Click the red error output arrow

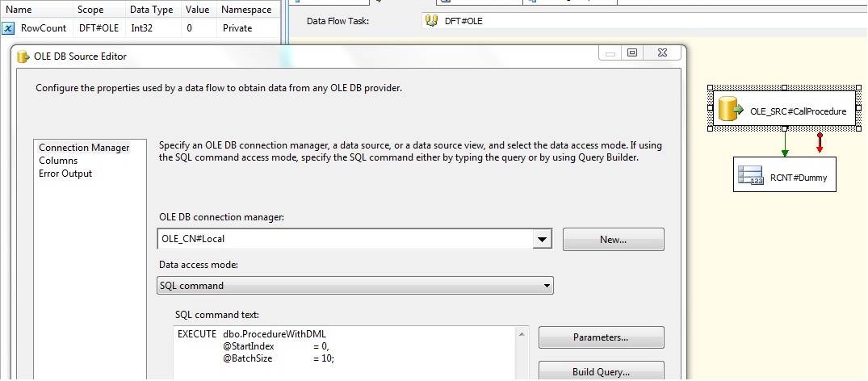pos(820,142)
